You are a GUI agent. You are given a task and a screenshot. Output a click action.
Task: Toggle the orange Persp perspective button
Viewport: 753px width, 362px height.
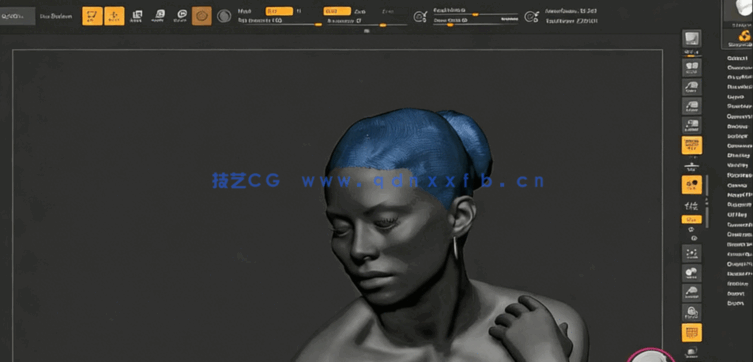tap(692, 145)
